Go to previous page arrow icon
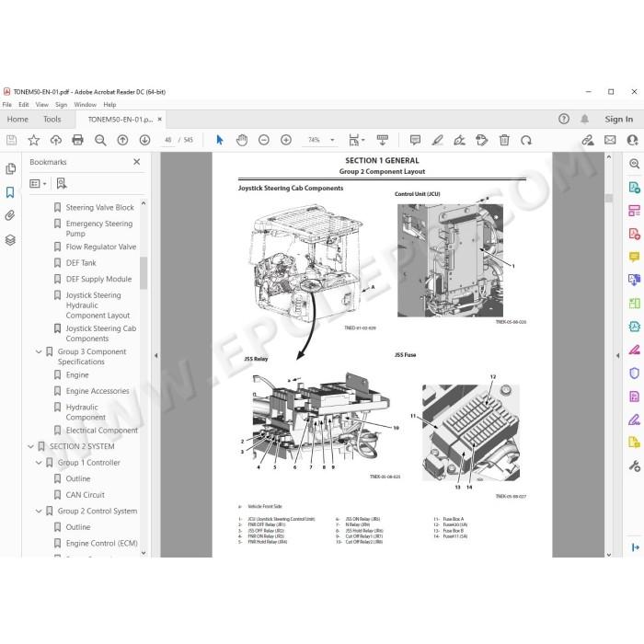The height and width of the screenshot is (644, 644). coord(122,141)
